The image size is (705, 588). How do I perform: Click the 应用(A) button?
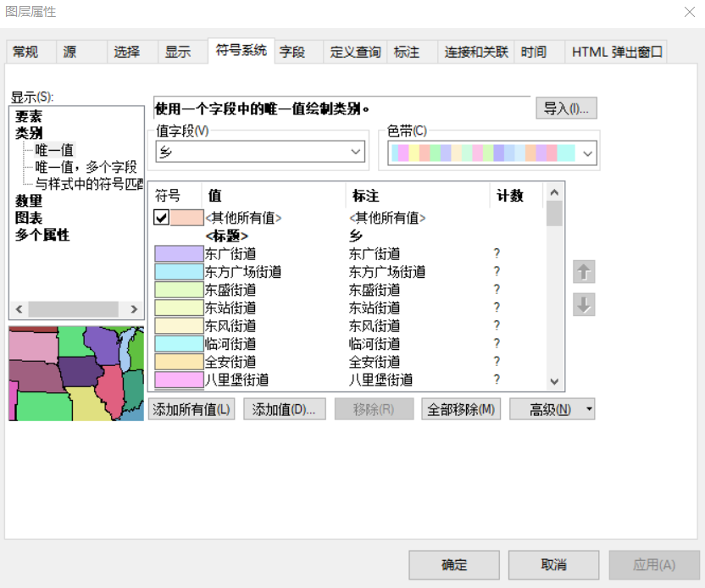654,564
